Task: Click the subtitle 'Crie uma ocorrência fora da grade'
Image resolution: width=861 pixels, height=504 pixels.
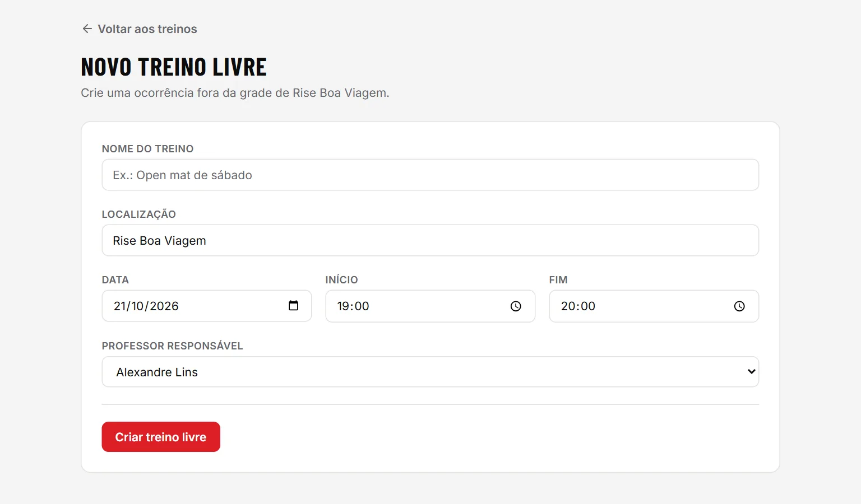Action: coord(235,93)
